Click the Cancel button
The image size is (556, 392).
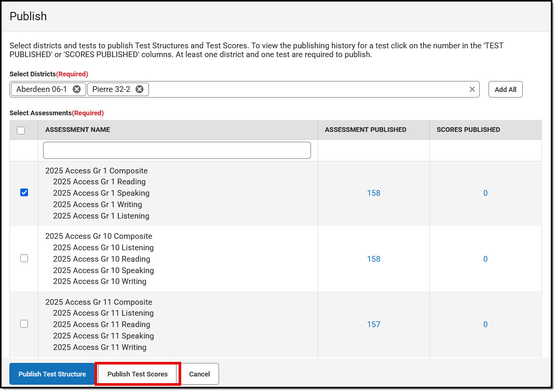pos(199,374)
